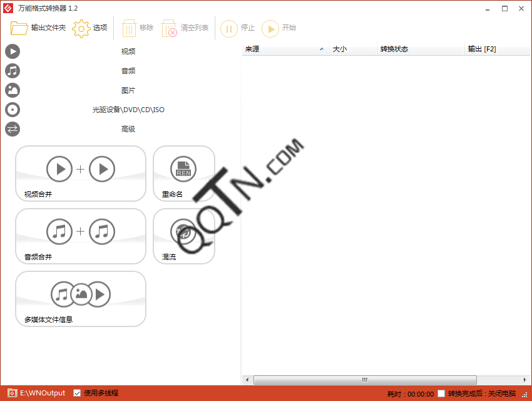Open the 视频 (Video) category
The image size is (532, 401).
point(128,51)
